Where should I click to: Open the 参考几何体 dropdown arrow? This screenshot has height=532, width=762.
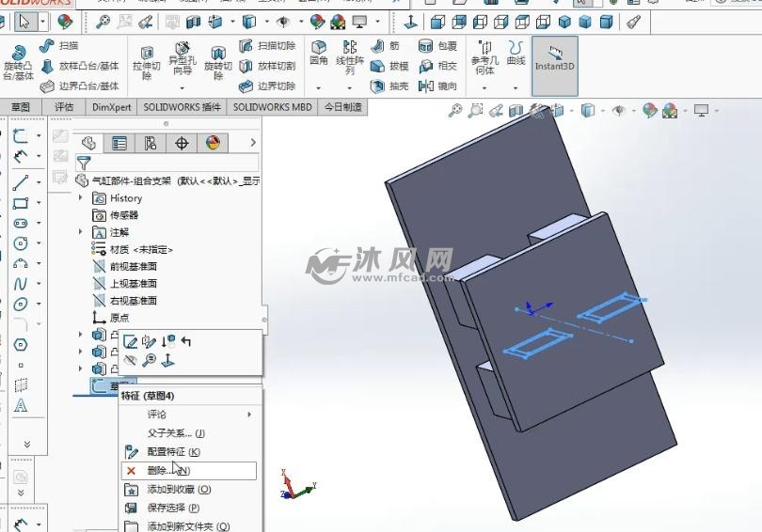(484, 87)
